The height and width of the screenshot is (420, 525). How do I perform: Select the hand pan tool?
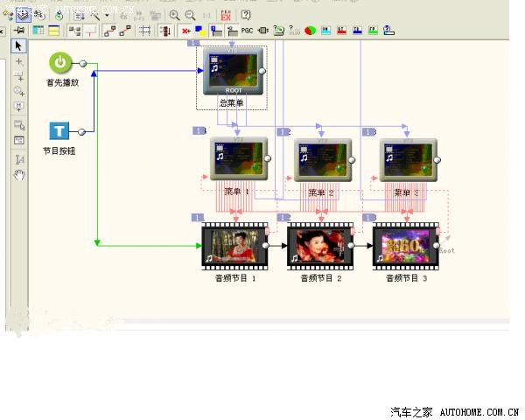pyautogui.click(x=19, y=174)
